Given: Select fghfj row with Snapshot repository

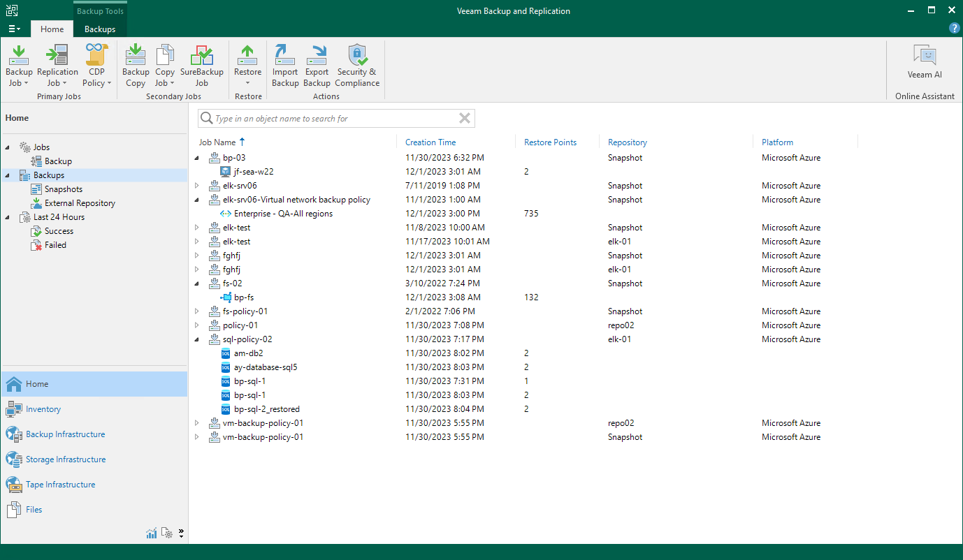Looking at the screenshot, I should pyautogui.click(x=575, y=256).
